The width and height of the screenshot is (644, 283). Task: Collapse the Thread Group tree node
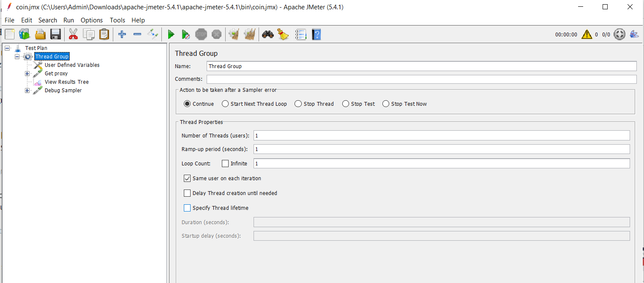(x=17, y=56)
